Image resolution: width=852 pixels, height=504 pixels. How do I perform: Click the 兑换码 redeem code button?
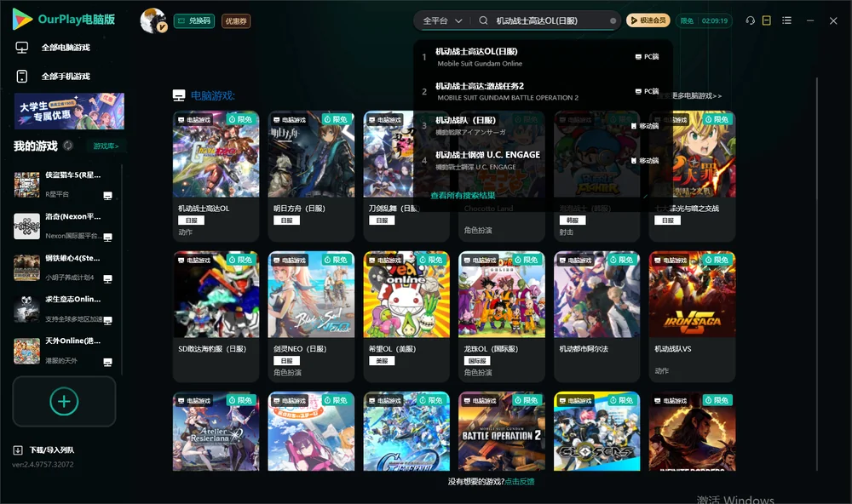pyautogui.click(x=194, y=21)
